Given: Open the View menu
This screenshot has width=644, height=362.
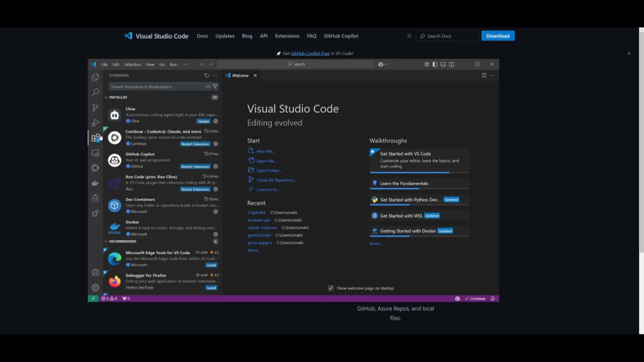Looking at the screenshot, I should click(x=150, y=64).
